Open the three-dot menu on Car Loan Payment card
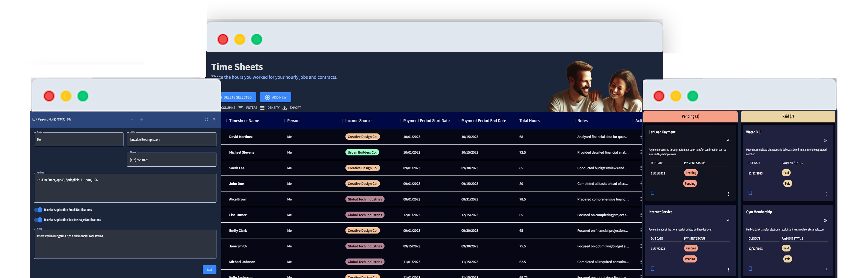Screen dimensions: 868x278 tap(728, 194)
